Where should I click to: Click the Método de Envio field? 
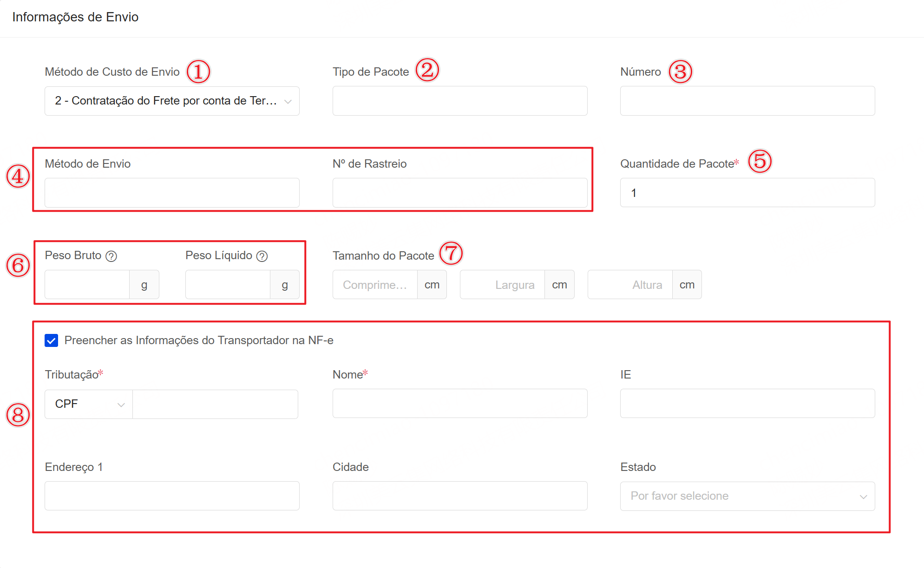172,193
